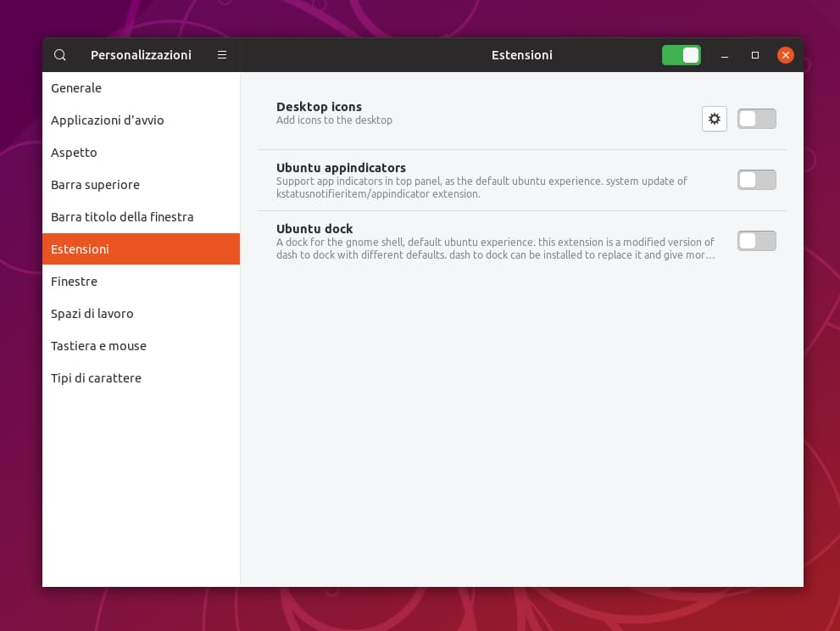Enable the Ubuntu appindicators extension
The height and width of the screenshot is (631, 840).
(756, 180)
